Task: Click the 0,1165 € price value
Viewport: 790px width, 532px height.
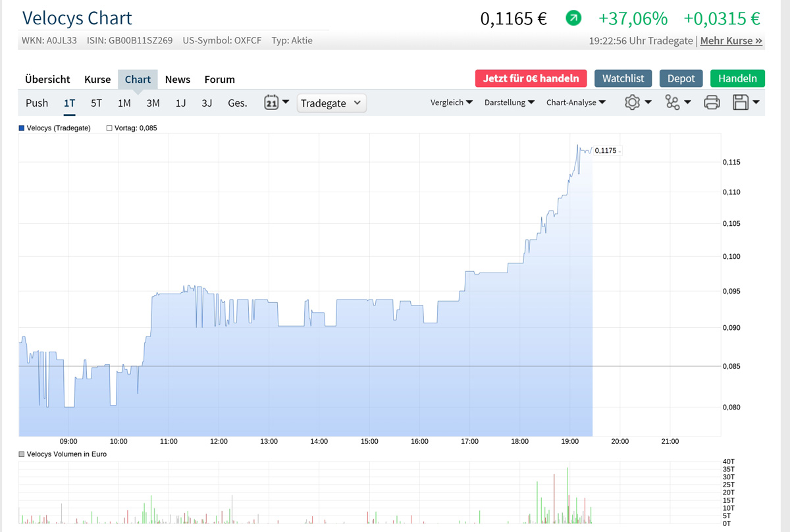Action: 513,18
